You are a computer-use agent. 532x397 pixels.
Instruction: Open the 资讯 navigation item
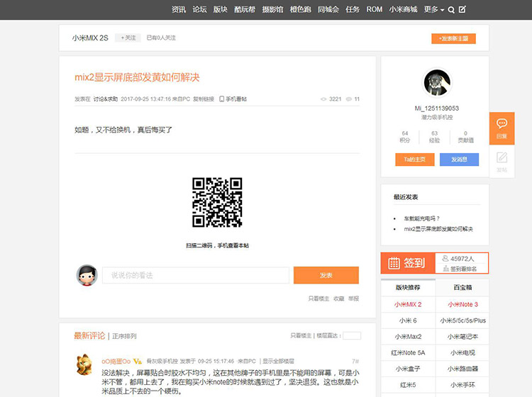click(179, 9)
